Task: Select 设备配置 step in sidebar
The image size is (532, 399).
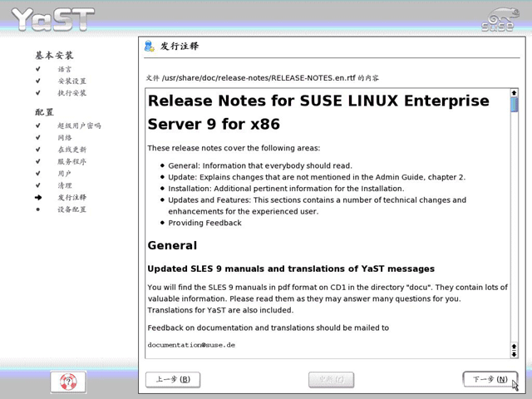Action: click(x=72, y=209)
